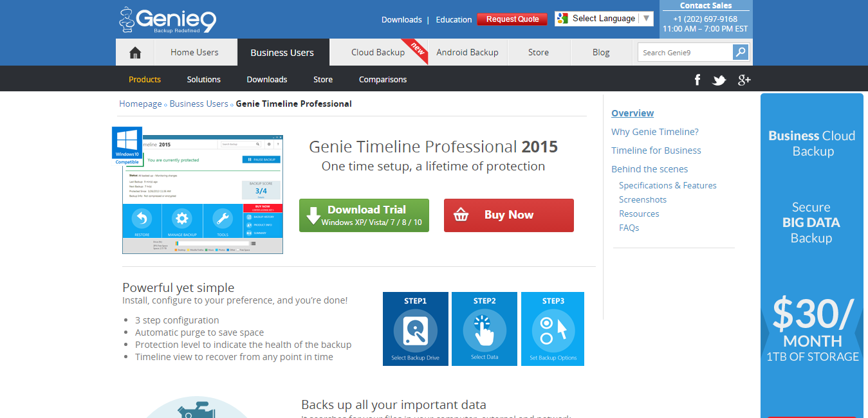Click the Windows 10 Compatible badge
Viewport: 868px width, 418px height.
127,146
